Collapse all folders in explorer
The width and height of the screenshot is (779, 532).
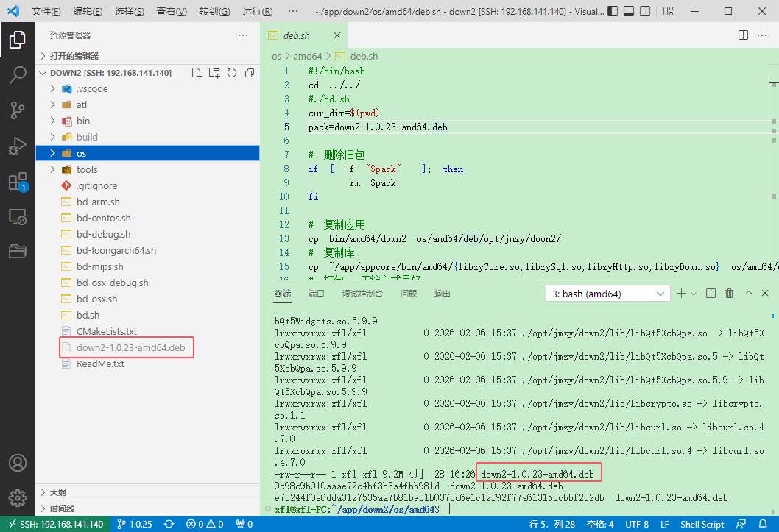[250, 73]
